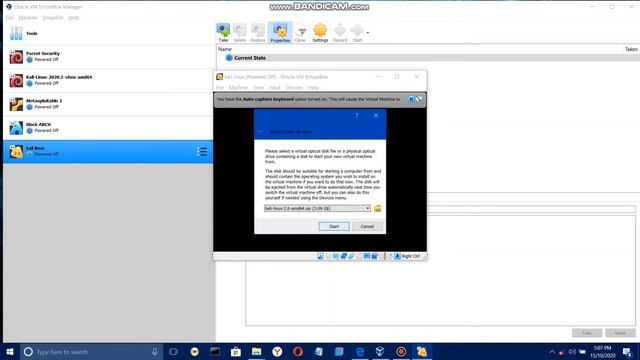This screenshot has height=360, width=640.
Task: Open Microsoft Edge from the taskbar
Action: (360, 352)
